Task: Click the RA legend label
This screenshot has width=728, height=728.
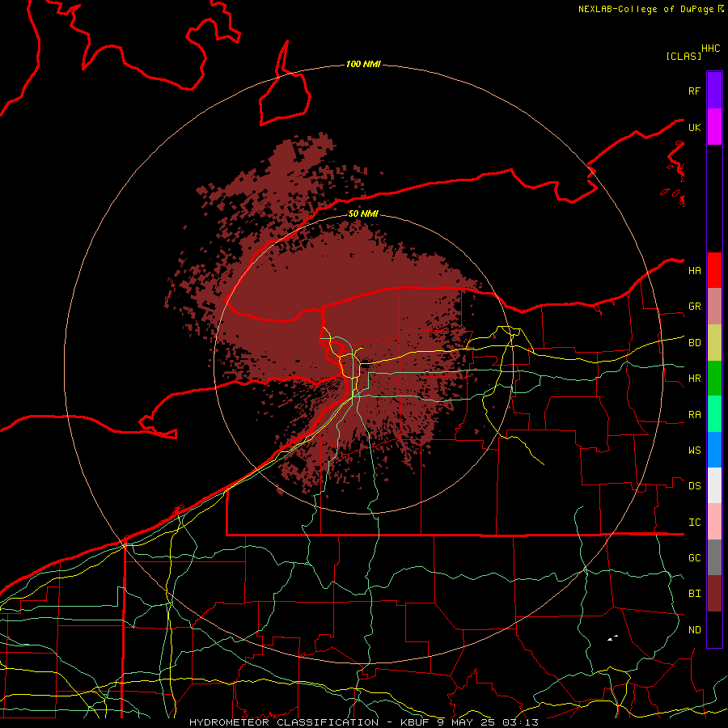Action: pos(695,415)
